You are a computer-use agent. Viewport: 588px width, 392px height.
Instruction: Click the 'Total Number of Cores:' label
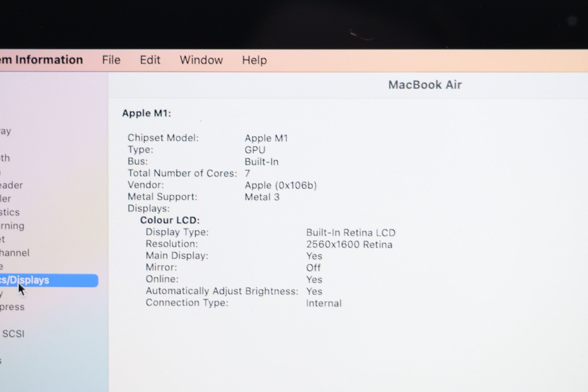[182, 173]
